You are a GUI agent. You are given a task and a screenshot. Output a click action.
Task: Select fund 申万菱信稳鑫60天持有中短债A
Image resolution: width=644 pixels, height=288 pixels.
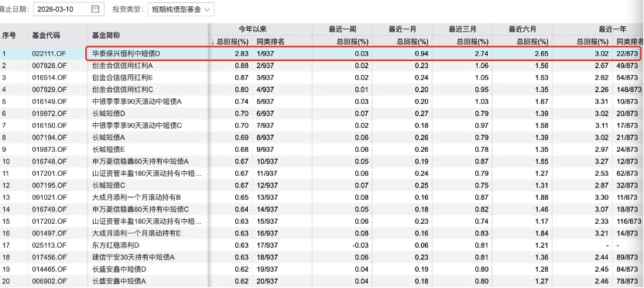tap(140, 161)
